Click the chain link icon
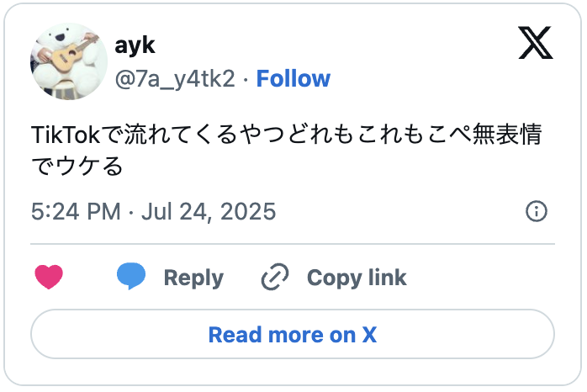The height and width of the screenshot is (392, 587). [x=275, y=277]
